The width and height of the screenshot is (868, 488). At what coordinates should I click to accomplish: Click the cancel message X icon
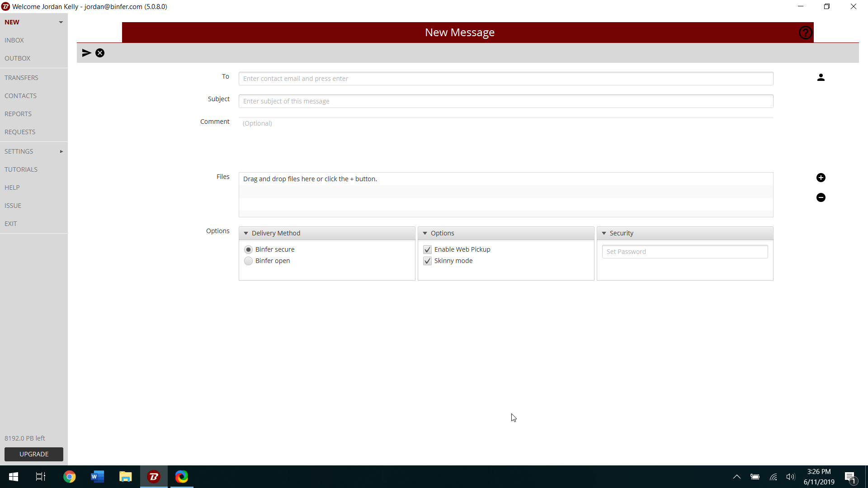pos(100,53)
